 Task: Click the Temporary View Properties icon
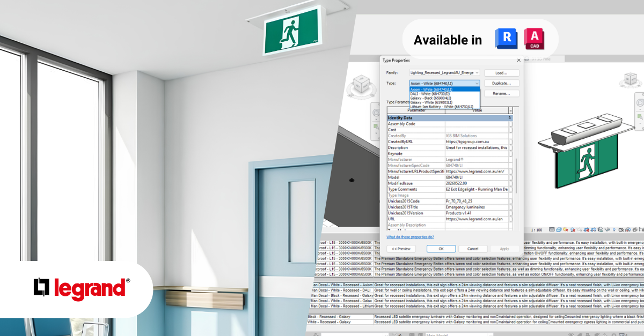pos(621,230)
